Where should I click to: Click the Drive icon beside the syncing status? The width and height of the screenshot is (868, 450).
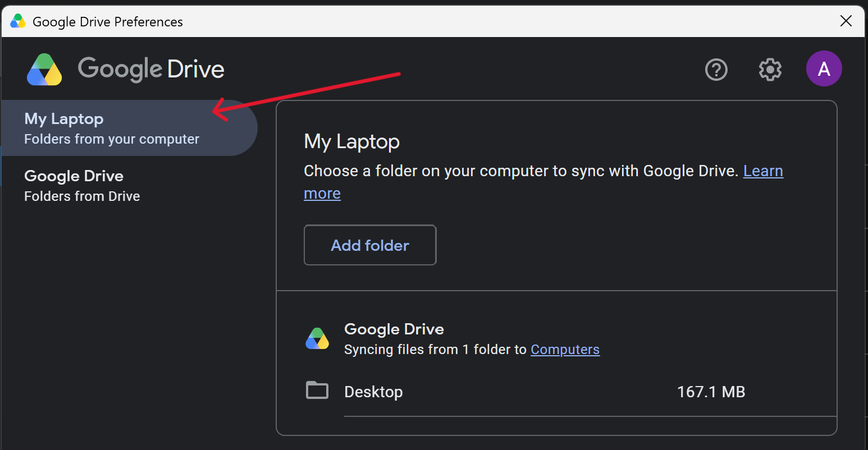[317, 338]
